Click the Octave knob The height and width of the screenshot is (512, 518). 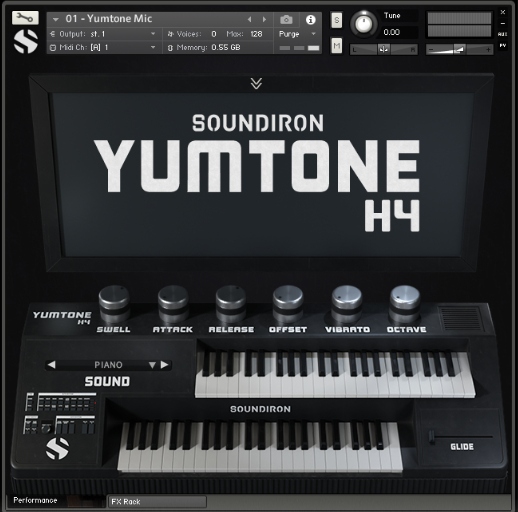(x=405, y=304)
